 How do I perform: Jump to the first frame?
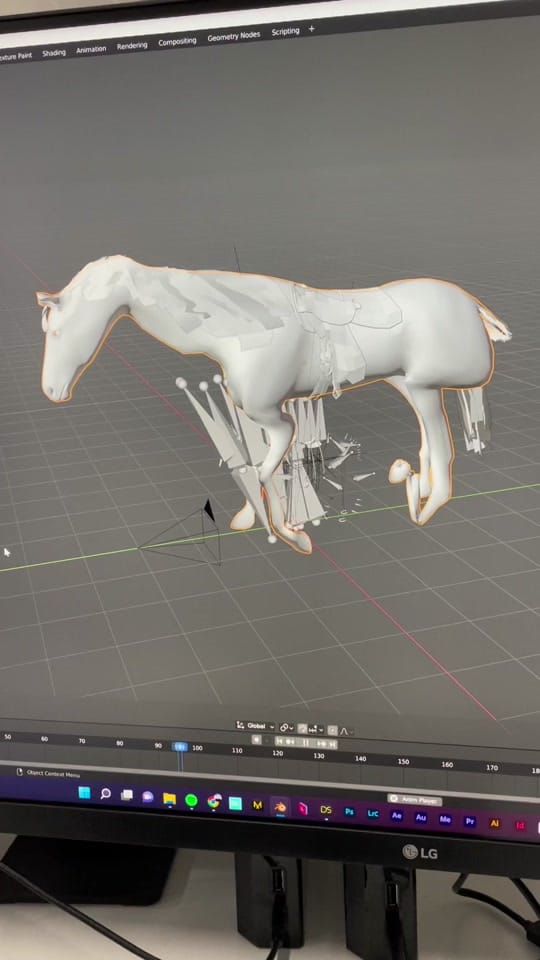click(279, 741)
